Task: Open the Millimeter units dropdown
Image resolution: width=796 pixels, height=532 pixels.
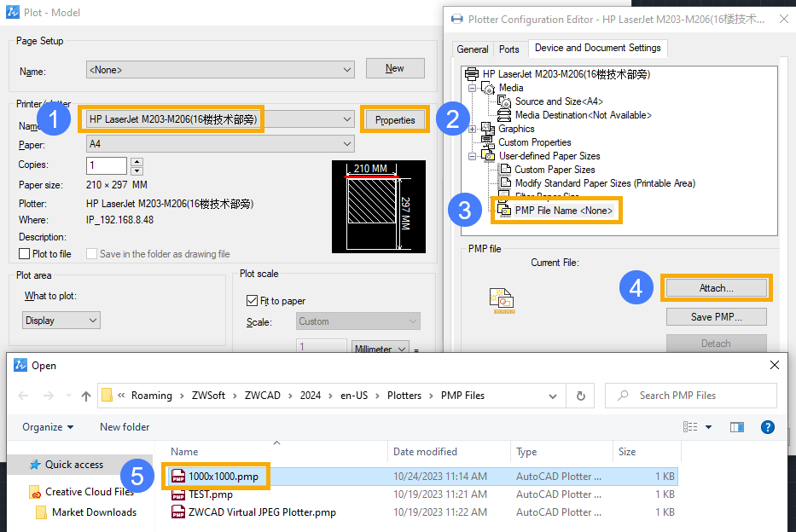Action: 381,347
